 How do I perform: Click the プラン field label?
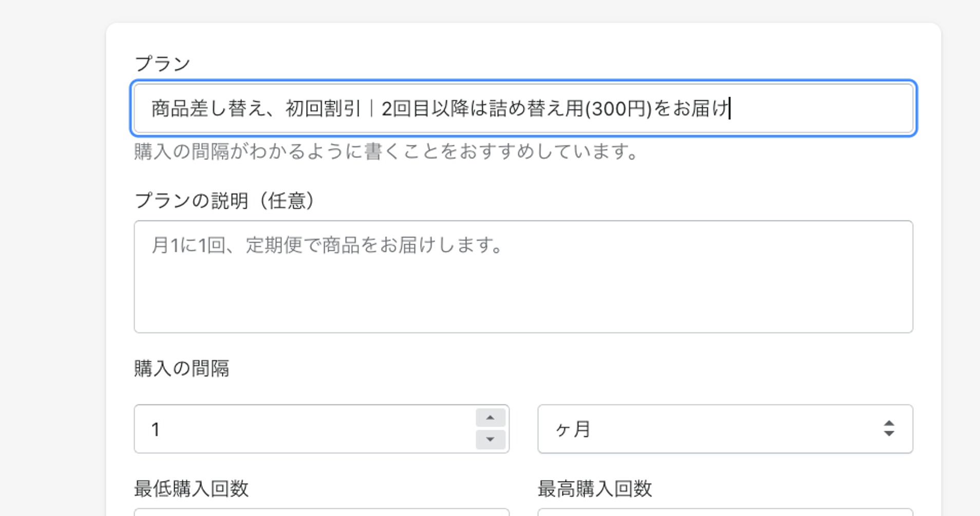click(x=162, y=64)
